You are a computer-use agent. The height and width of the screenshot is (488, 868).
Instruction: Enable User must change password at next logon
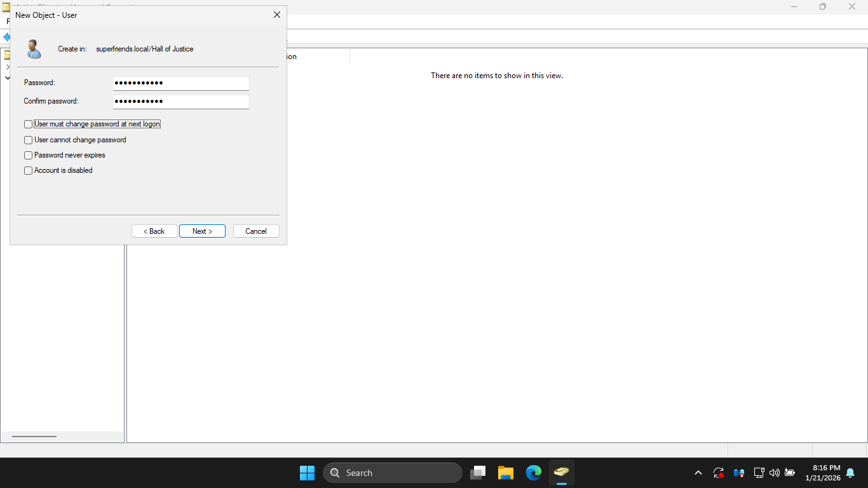(x=28, y=125)
